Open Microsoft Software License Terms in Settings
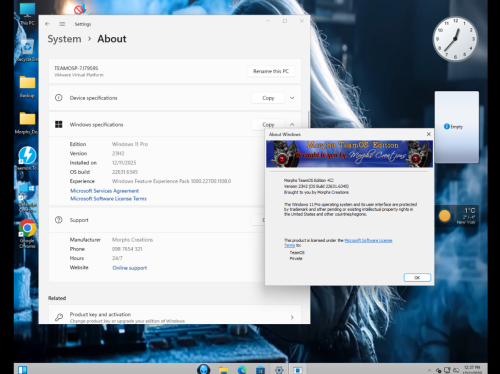Screen dimensions: 500x374 point(108,198)
